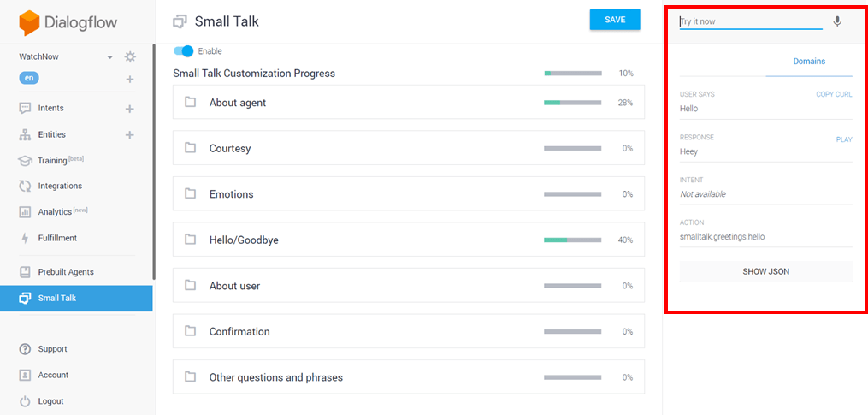Viewport: 868px width, 415px height.
Task: Open agent settings gear icon
Action: (x=130, y=57)
